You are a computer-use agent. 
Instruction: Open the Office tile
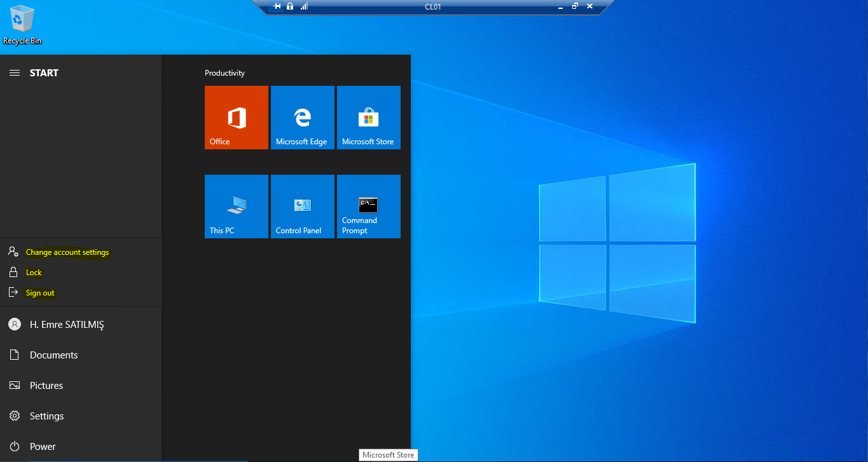[x=237, y=118]
